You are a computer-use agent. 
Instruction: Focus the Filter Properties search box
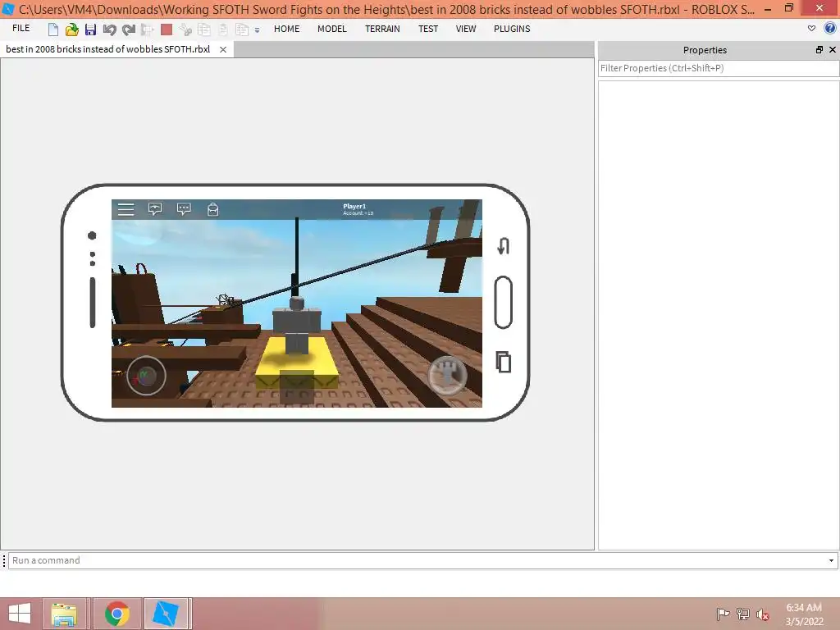tap(719, 68)
